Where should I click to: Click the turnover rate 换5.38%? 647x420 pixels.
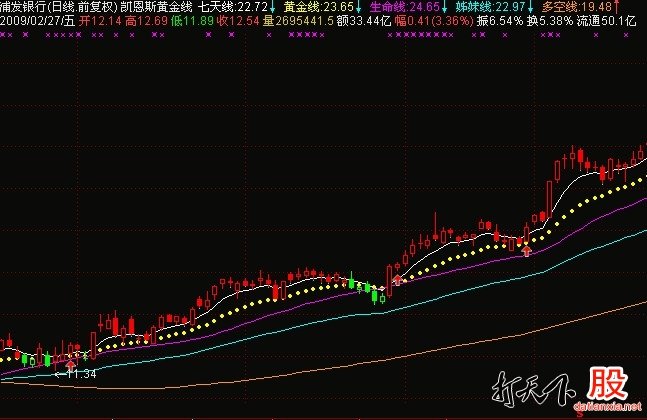[x=550, y=21]
